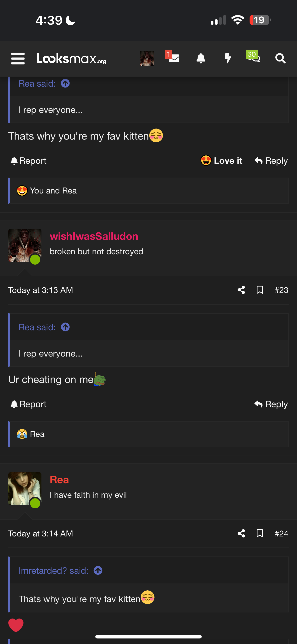Open the alerts bell in header
The height and width of the screenshot is (644, 297).
pyautogui.click(x=201, y=59)
